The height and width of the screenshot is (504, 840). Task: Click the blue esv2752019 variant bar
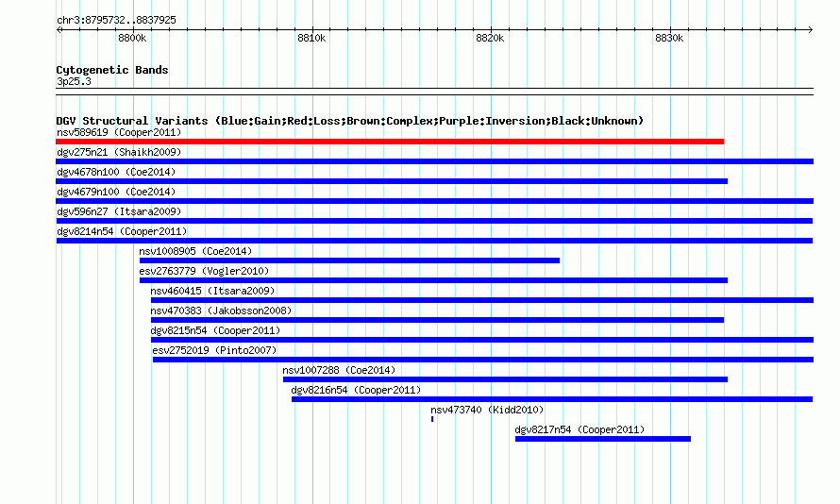[483, 360]
